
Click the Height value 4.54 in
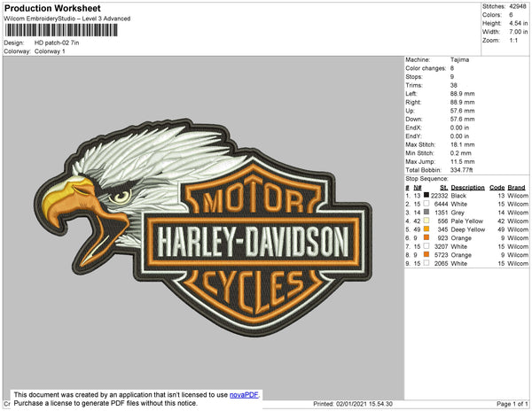point(518,23)
